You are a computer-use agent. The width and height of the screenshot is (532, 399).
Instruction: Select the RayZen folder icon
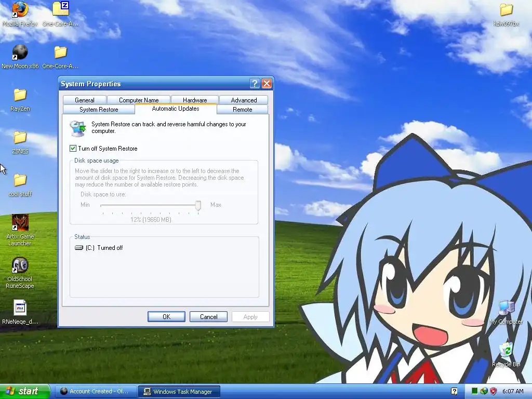coord(20,95)
